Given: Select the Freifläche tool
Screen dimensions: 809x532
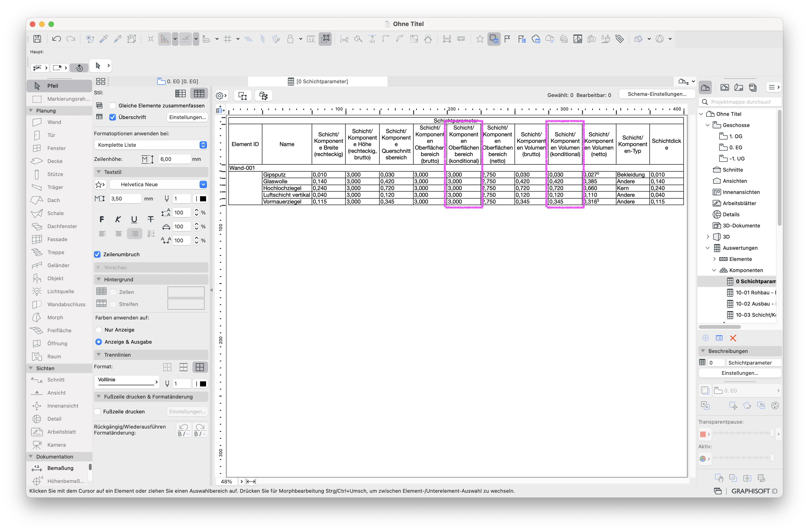Looking at the screenshot, I should pos(60,330).
